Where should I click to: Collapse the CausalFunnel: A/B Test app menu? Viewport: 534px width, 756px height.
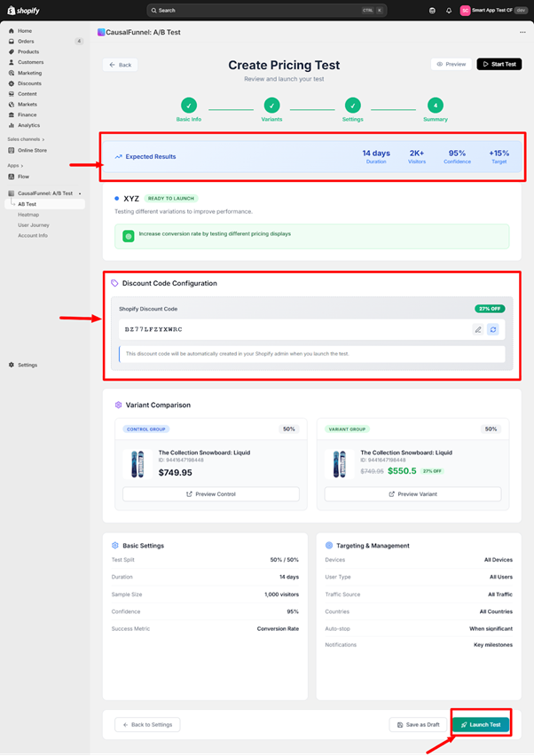coord(80,193)
